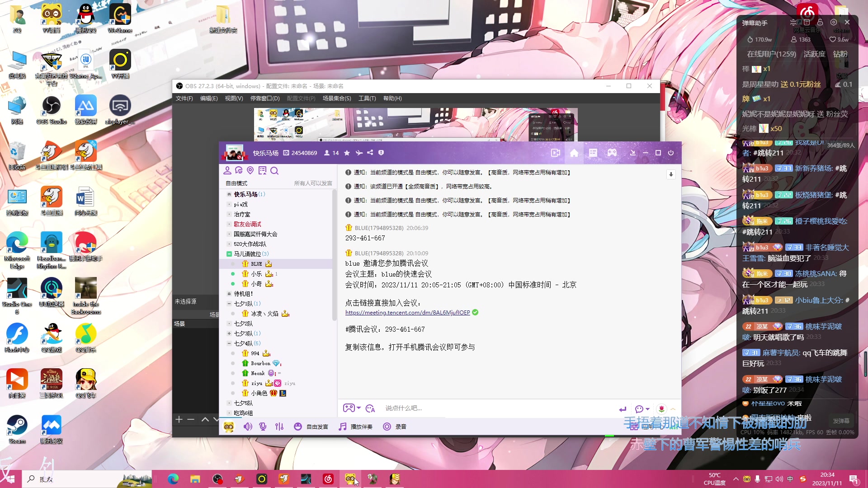Show hidden tray icons chevron in taskbar
The height and width of the screenshot is (488, 868).
tap(736, 479)
